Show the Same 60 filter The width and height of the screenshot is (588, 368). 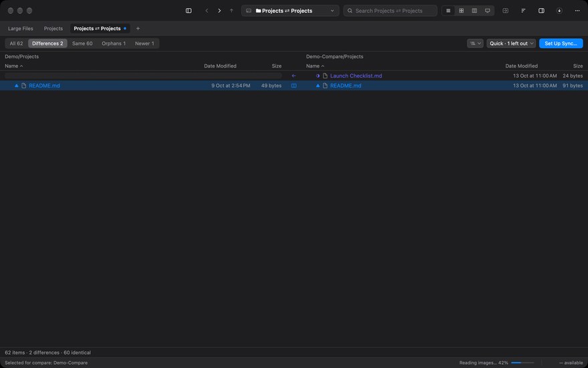(x=82, y=43)
